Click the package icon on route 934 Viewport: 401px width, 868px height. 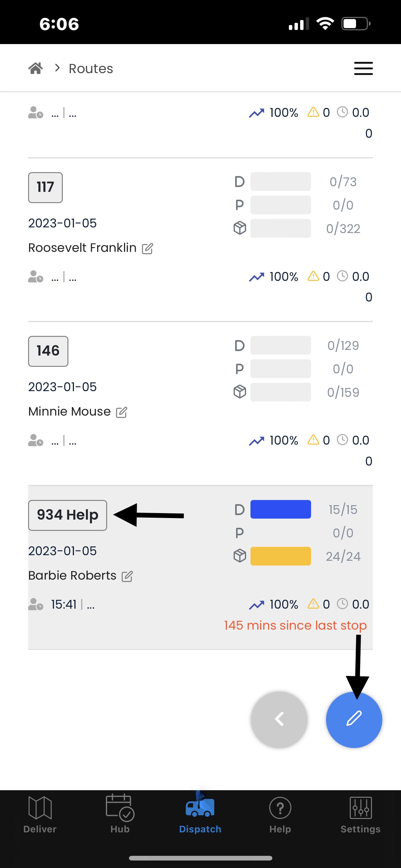tap(240, 556)
